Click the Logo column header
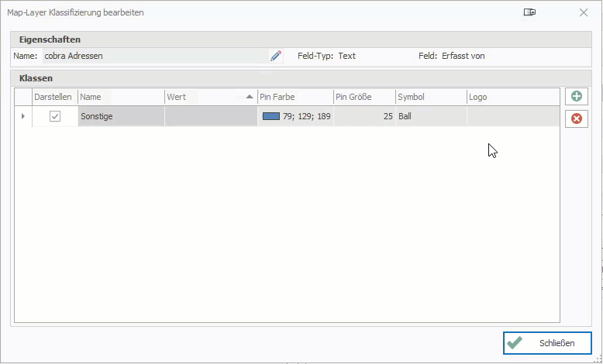Image resolution: width=603 pixels, height=364 pixels. (x=512, y=97)
